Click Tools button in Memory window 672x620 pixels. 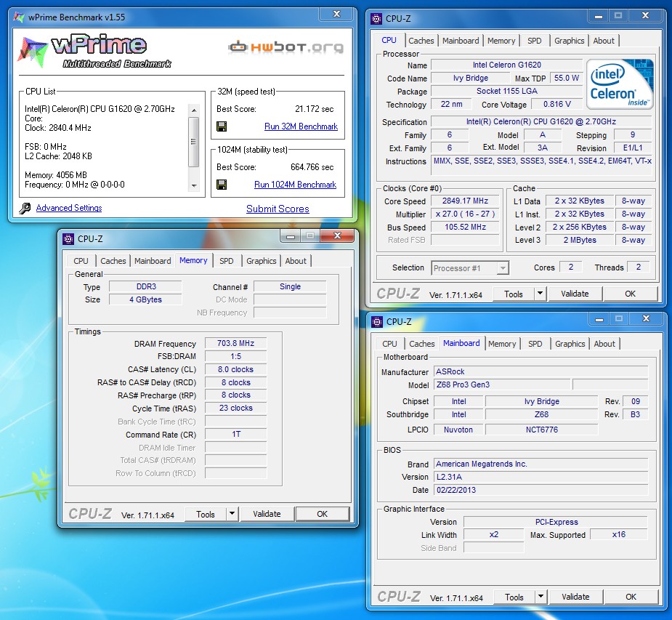click(206, 514)
